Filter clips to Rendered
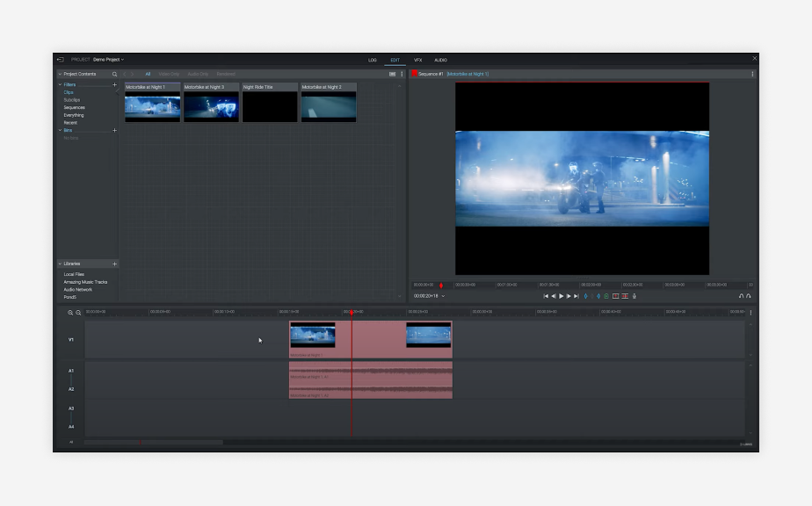This screenshot has height=506, width=812. 226,74
